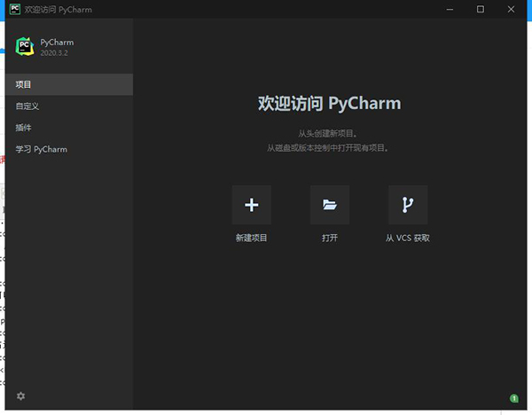
Task: Click the PyCharm title bar icon
Action: [x=15, y=9]
